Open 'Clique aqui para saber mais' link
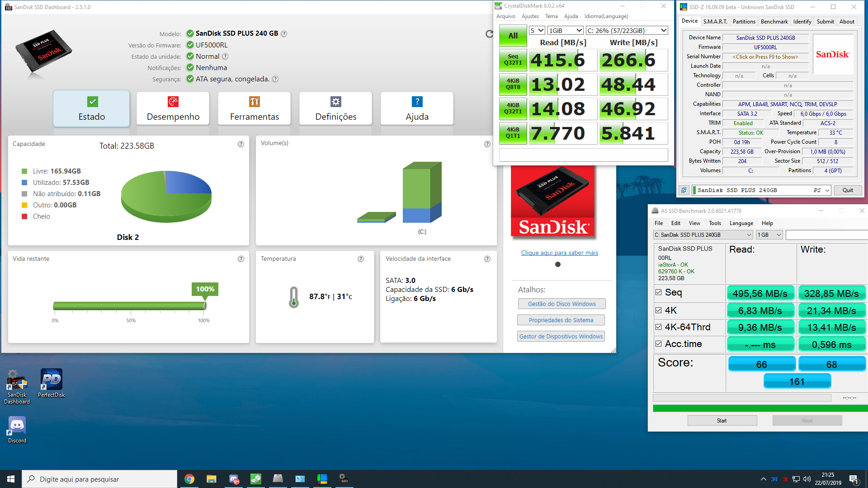The image size is (868, 488). tap(559, 253)
